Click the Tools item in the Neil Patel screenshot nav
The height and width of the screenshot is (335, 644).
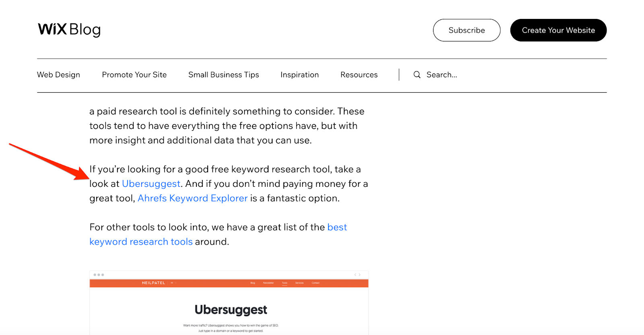pyautogui.click(x=285, y=283)
